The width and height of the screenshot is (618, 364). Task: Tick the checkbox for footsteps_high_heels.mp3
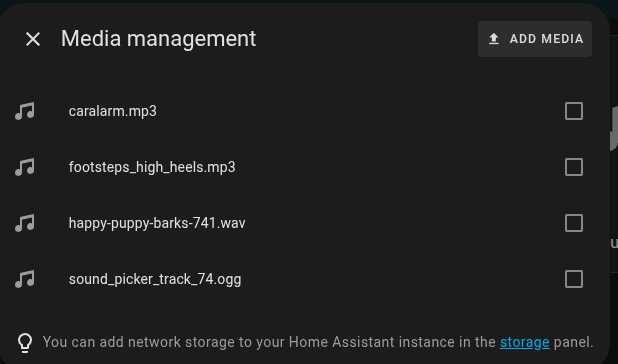tap(574, 167)
